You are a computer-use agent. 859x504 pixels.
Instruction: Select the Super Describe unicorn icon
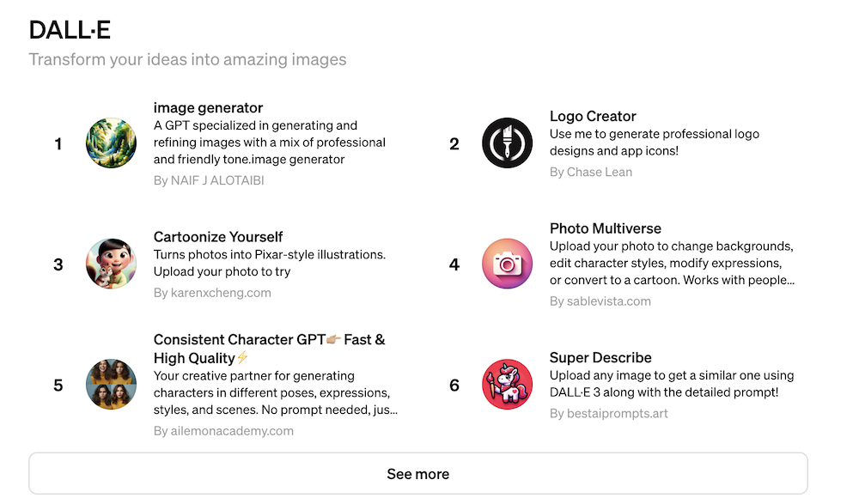tap(508, 384)
